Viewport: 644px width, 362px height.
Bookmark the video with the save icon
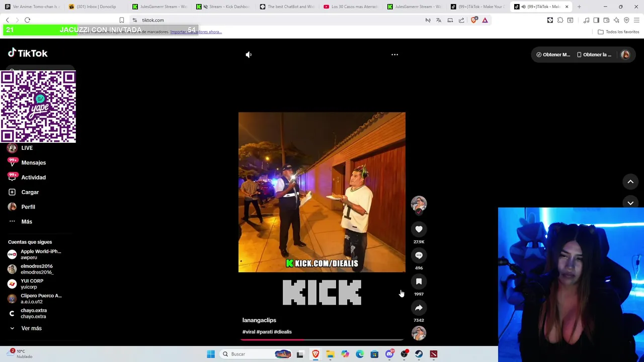click(419, 282)
